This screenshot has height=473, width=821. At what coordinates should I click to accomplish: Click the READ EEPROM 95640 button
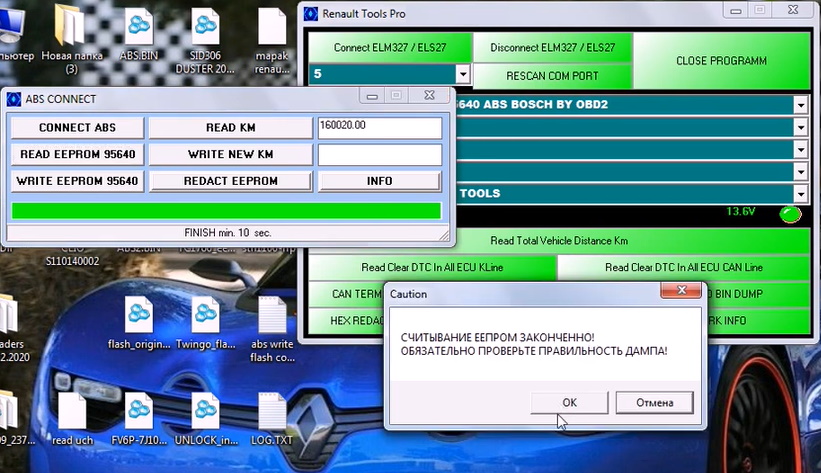pos(77,154)
